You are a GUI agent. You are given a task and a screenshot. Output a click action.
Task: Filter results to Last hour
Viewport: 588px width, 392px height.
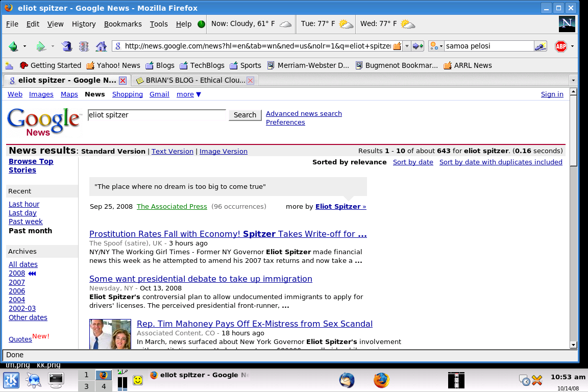[24, 205]
